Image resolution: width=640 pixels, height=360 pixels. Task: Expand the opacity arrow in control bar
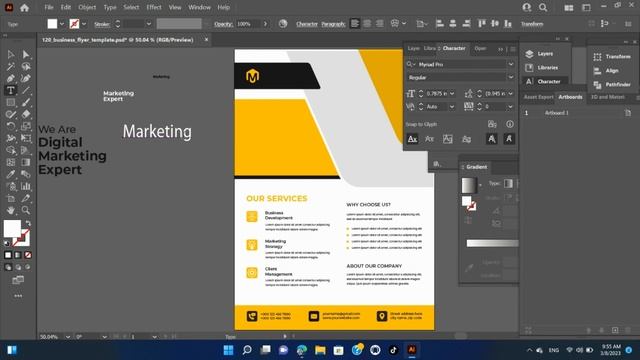265,24
